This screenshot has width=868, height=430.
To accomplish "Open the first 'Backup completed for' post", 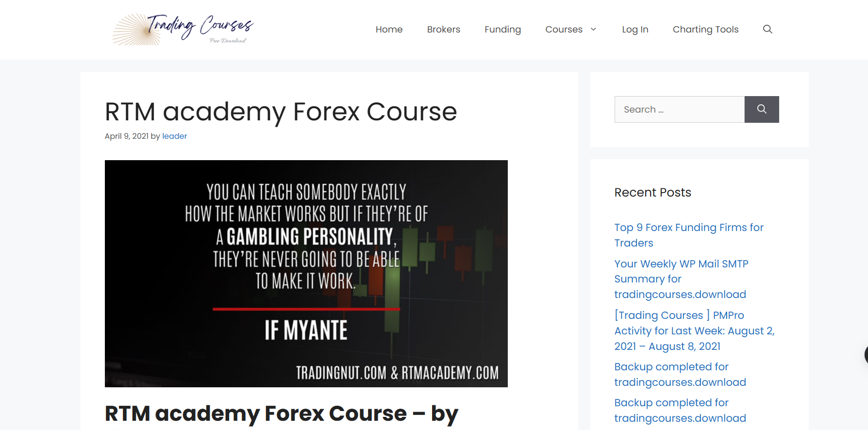I will (680, 374).
